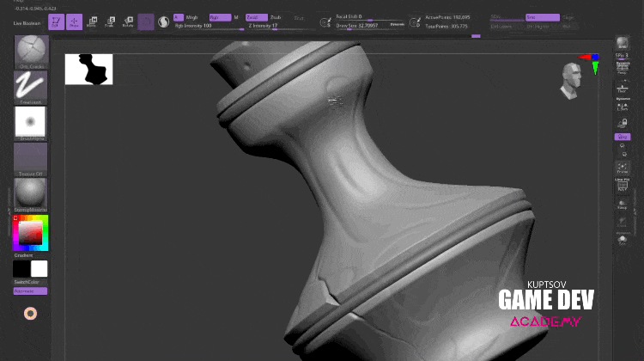Click the Gradient label button
Viewport: 644px width, 361px height.
[23, 255]
